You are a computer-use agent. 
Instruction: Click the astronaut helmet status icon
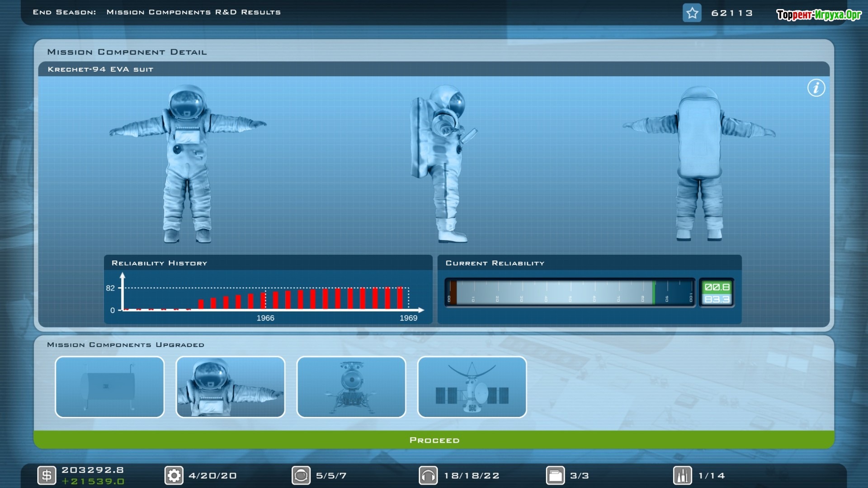pyautogui.click(x=301, y=475)
